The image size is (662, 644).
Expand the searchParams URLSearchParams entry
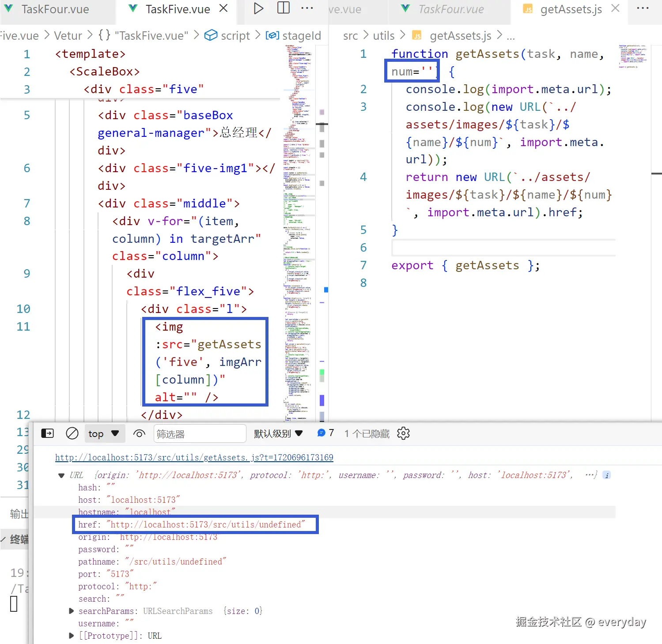(x=72, y=611)
